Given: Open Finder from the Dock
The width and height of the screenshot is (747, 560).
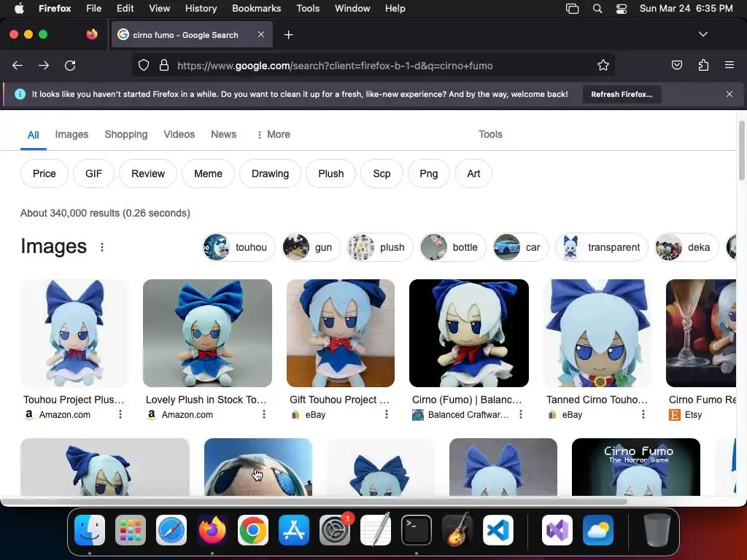Looking at the screenshot, I should coord(90,530).
